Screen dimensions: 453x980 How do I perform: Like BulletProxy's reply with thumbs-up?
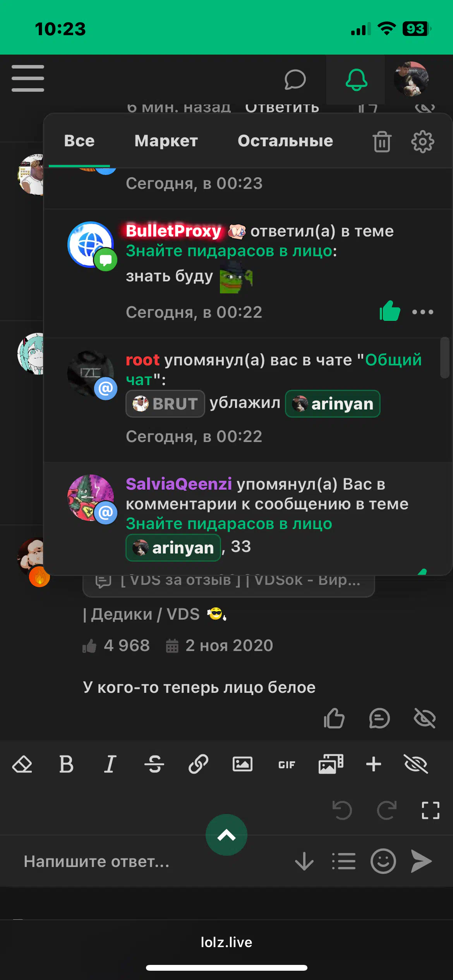click(390, 311)
